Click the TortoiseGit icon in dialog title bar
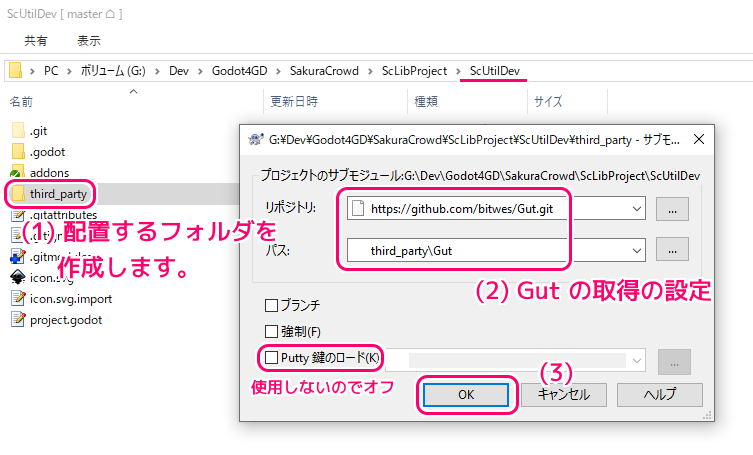The height and width of the screenshot is (455, 753). point(255,139)
